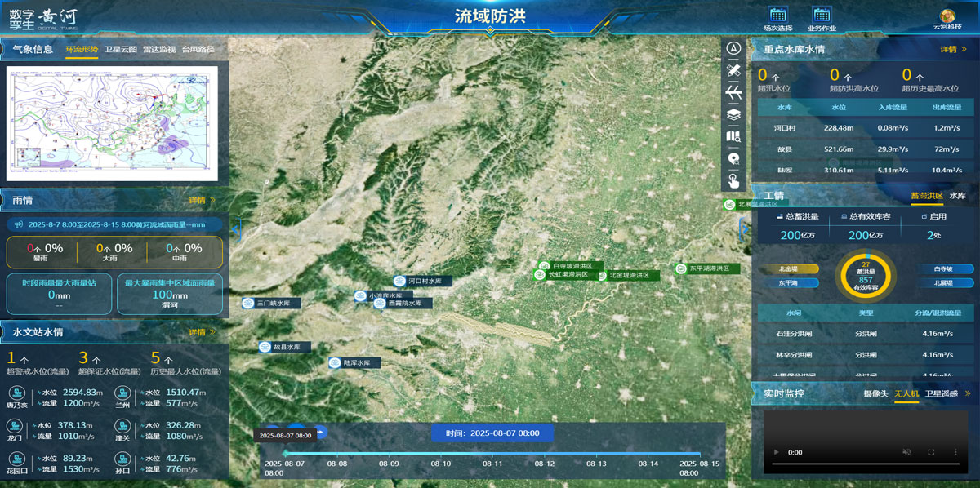The width and height of the screenshot is (980, 488).
Task: Click the compass north-reset icon in map toolbar
Action: [x=733, y=48]
